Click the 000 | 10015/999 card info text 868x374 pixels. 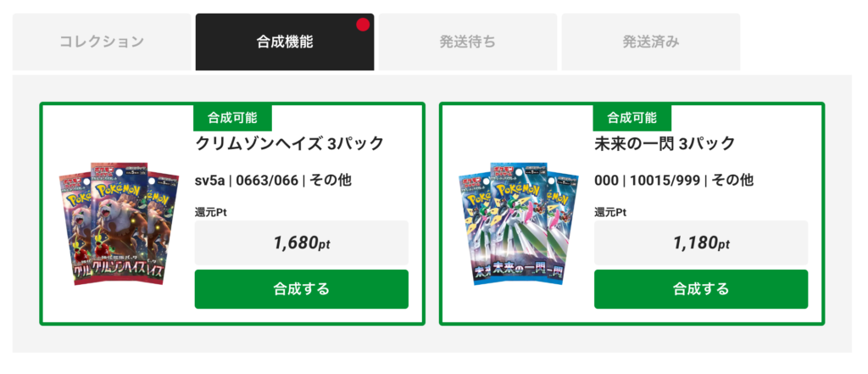coord(674,180)
